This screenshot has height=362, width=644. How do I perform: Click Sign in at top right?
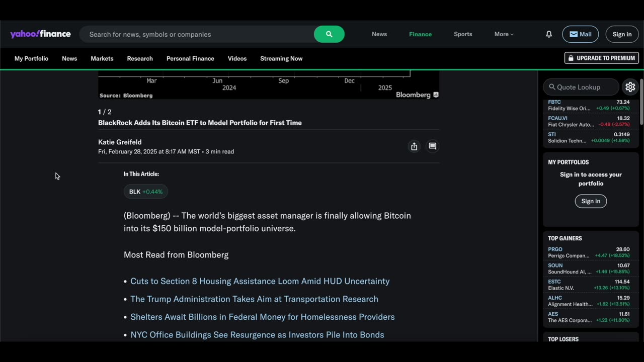622,34
